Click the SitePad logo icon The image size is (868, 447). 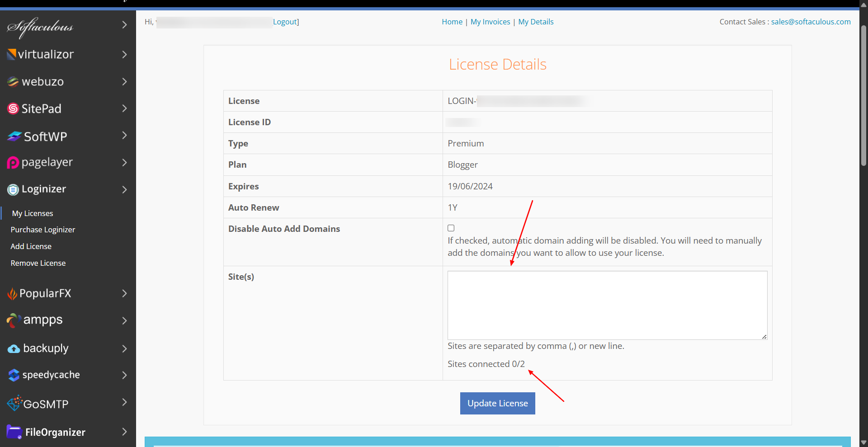click(13, 108)
